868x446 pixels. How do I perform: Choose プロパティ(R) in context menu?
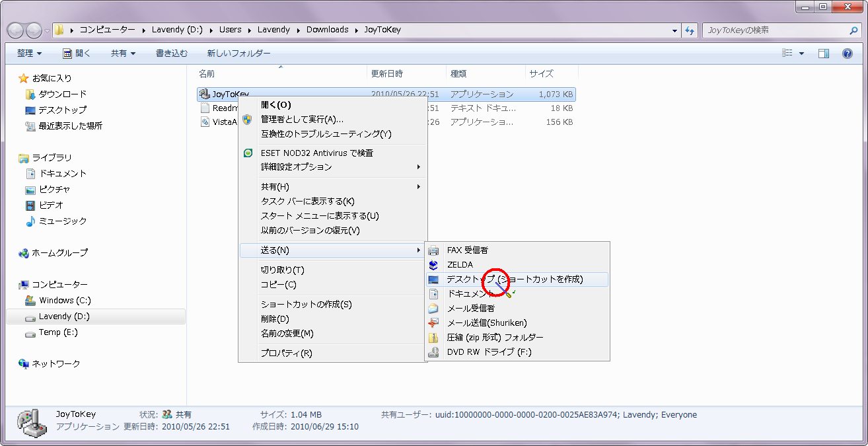click(x=332, y=353)
